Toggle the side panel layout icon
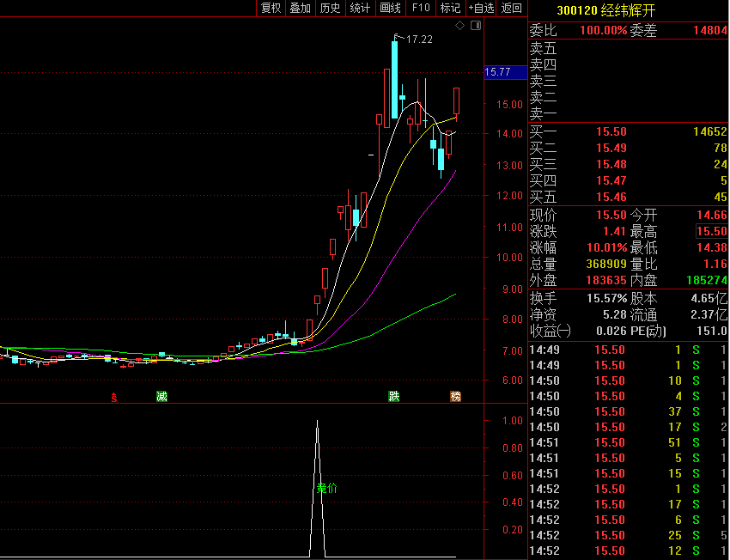This screenshot has height=560, width=730. tap(476, 26)
